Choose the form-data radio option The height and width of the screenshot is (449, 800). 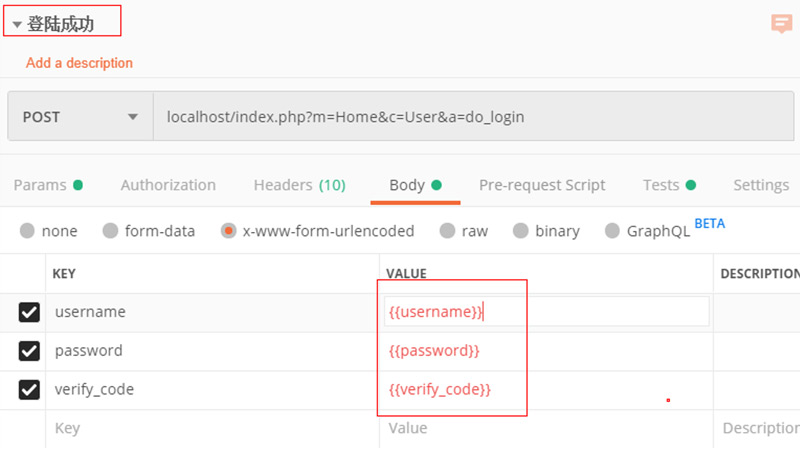coord(111,231)
